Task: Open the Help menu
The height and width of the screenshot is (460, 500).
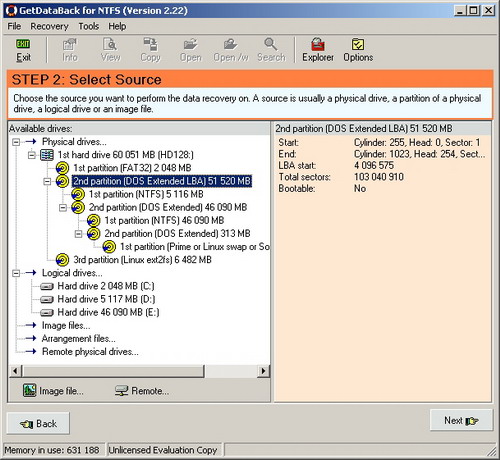Action: pos(117,26)
